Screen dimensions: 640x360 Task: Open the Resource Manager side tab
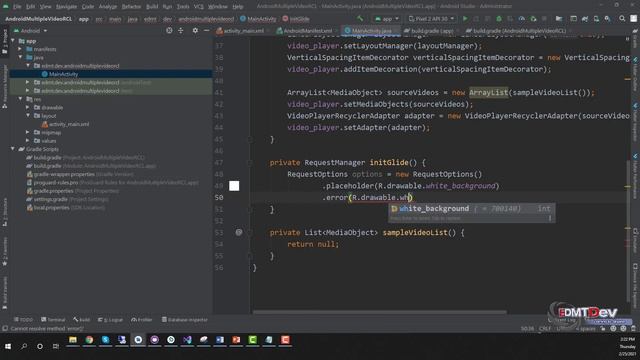4,87
